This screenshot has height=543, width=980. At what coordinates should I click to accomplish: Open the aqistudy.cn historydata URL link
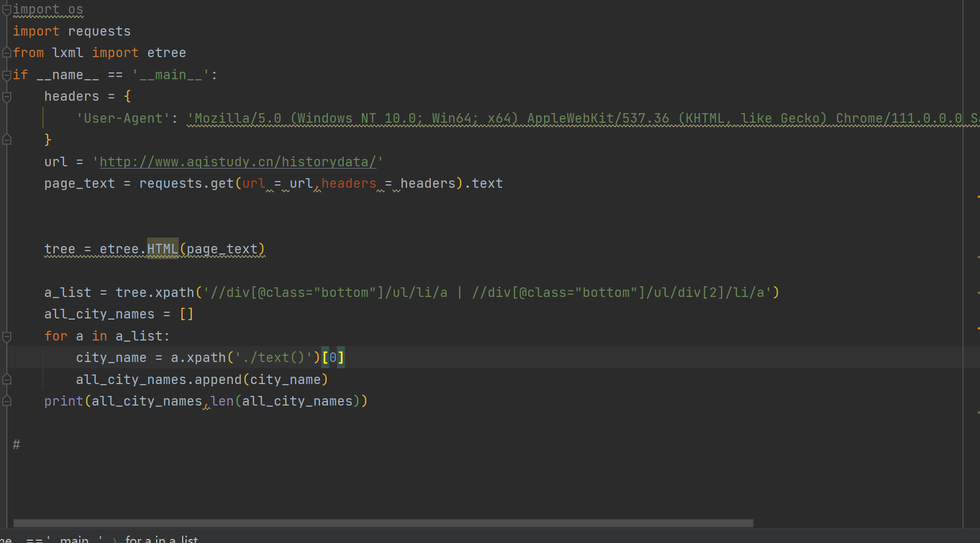pyautogui.click(x=238, y=162)
